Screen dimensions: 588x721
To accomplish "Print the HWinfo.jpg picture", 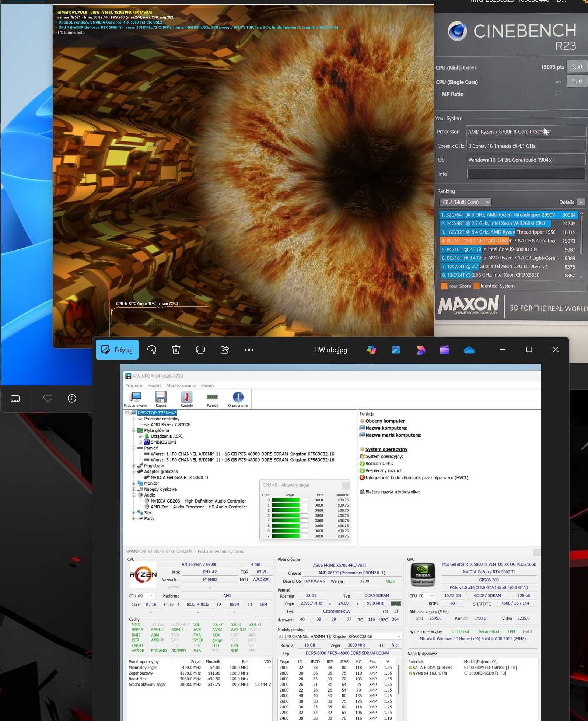I will click(200, 350).
